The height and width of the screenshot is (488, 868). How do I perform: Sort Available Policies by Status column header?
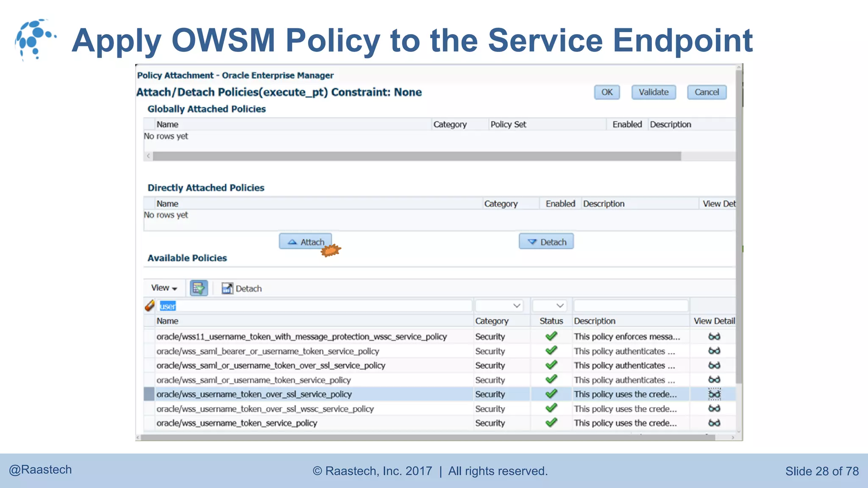point(551,321)
